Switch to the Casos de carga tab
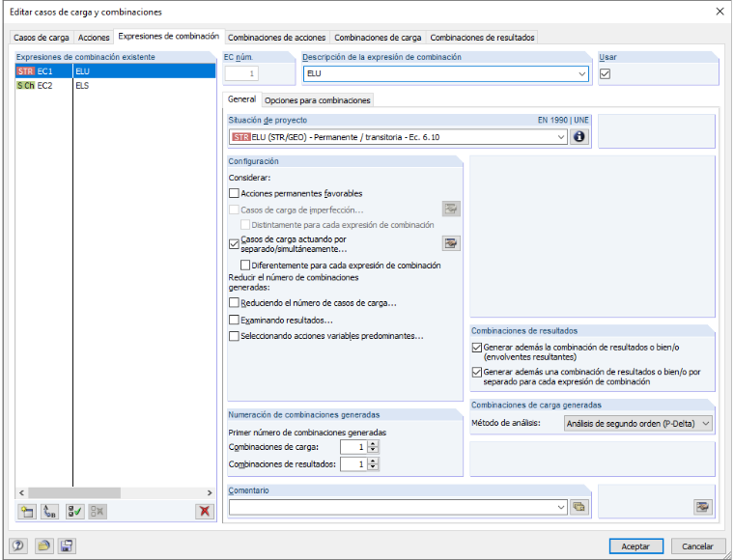Image resolution: width=734 pixels, height=560 pixels. click(42, 38)
